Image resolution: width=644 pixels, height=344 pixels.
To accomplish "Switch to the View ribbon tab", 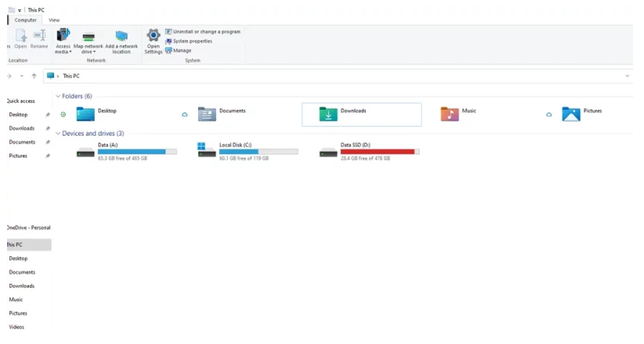I will point(54,20).
